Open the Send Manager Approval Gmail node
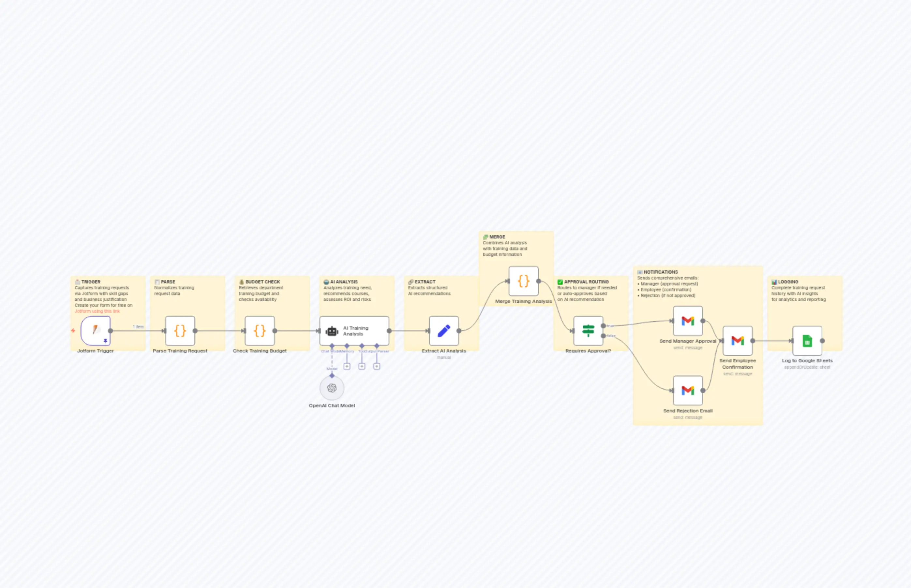Viewport: 911px width, 588px height. 687,321
